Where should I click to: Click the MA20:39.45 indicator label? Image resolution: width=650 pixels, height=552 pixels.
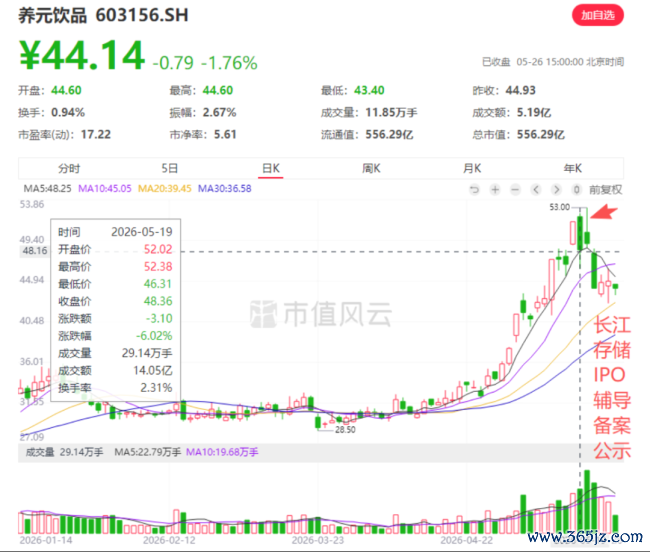[165, 189]
